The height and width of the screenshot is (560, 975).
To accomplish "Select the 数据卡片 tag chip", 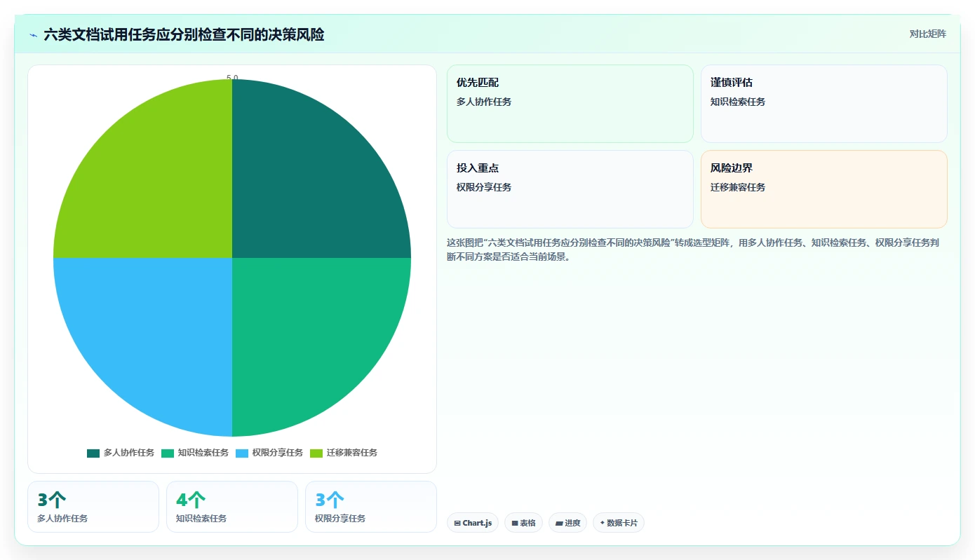I will (619, 523).
